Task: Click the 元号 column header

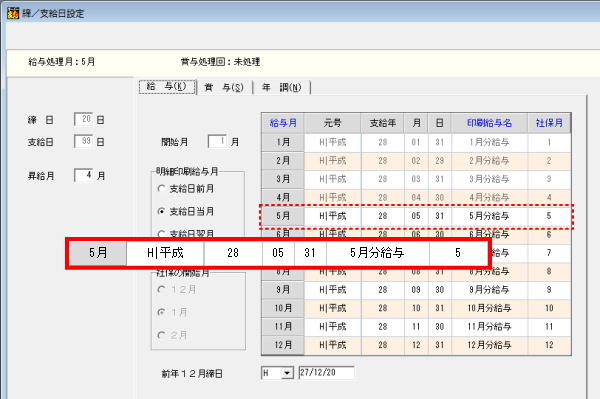Action: click(332, 123)
